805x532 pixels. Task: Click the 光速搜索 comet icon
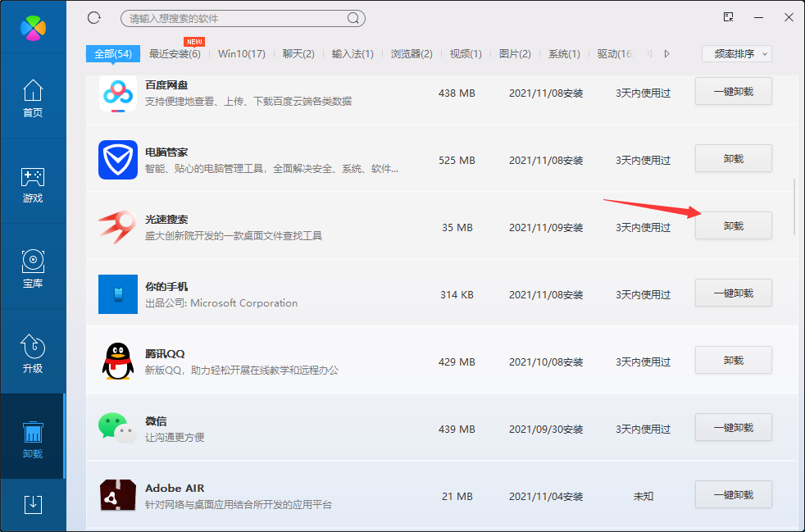point(117,226)
